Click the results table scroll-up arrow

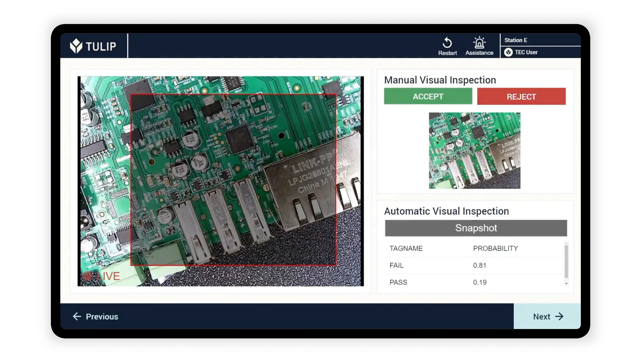pos(566,244)
